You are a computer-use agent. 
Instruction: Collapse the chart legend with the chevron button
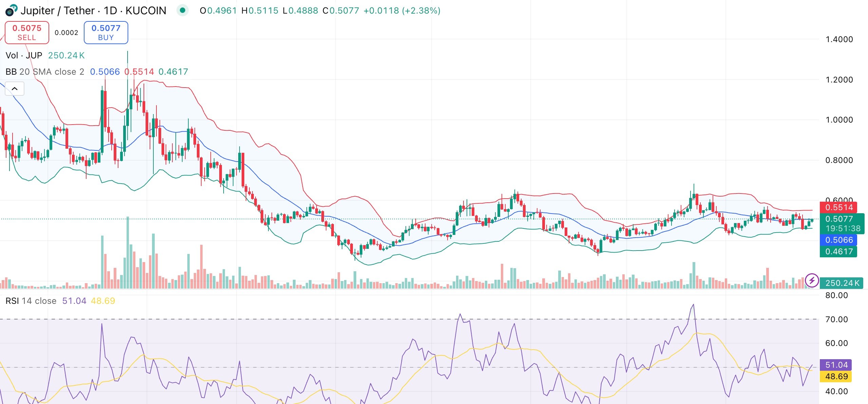(15, 89)
